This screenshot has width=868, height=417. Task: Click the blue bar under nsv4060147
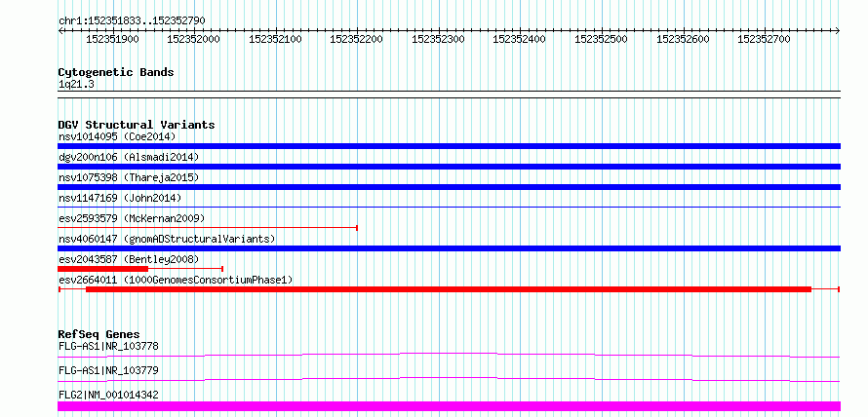click(x=449, y=248)
